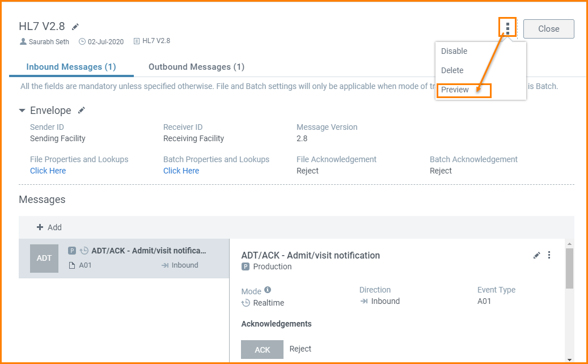Edit the Envelope section via pencil icon
Image resolution: width=588 pixels, height=364 pixels.
tap(82, 111)
